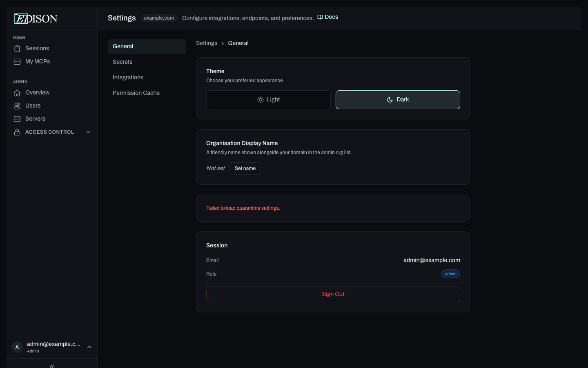This screenshot has height=368, width=588.
Task: Collapse the admin@example.com account menu
Action: [x=89, y=347]
